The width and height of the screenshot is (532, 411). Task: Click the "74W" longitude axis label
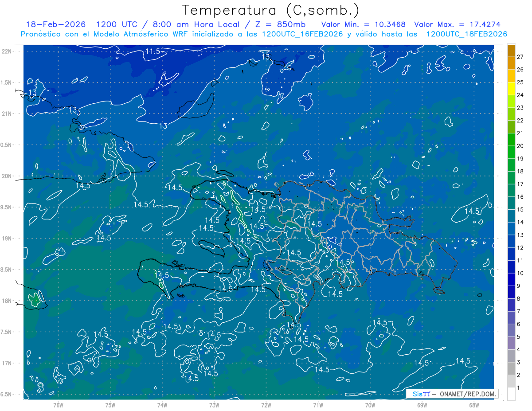(162, 405)
